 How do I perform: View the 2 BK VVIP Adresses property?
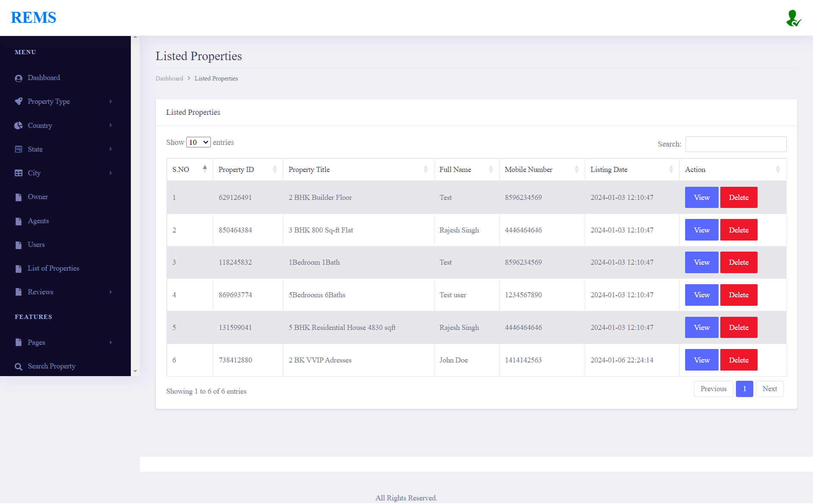click(701, 360)
